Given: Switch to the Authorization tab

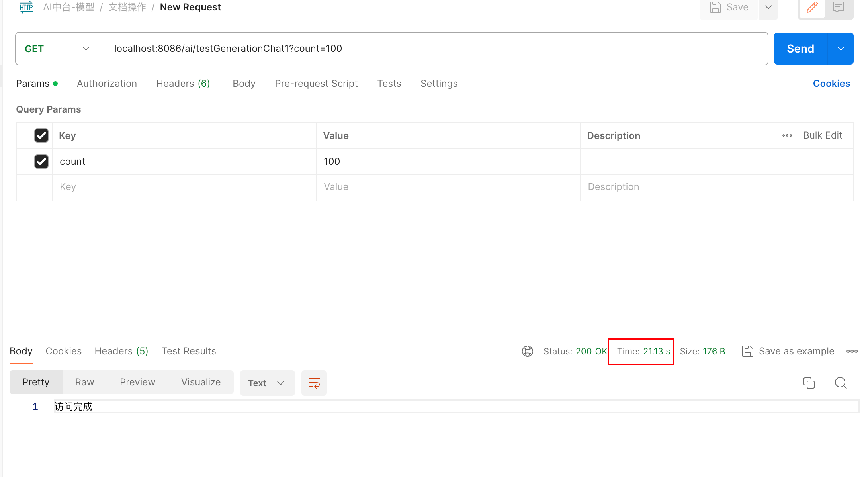Looking at the screenshot, I should click(x=107, y=84).
